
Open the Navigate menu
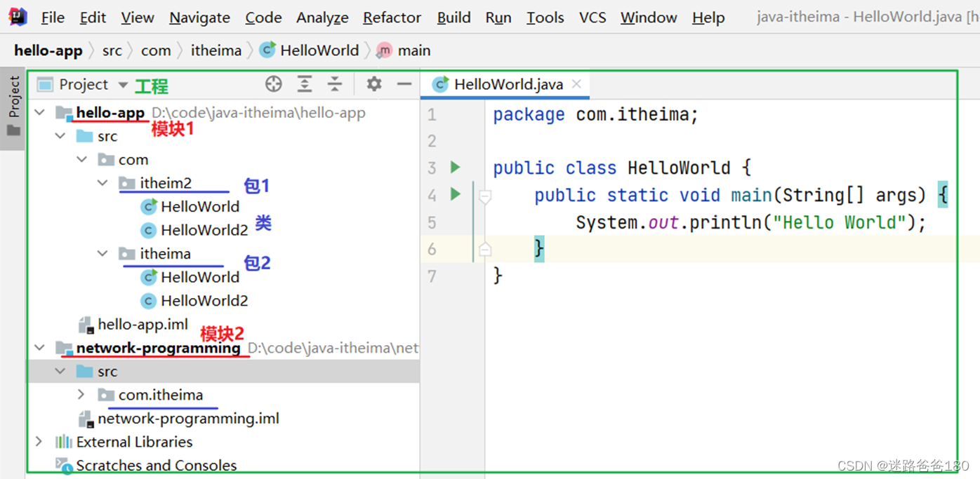(x=199, y=18)
